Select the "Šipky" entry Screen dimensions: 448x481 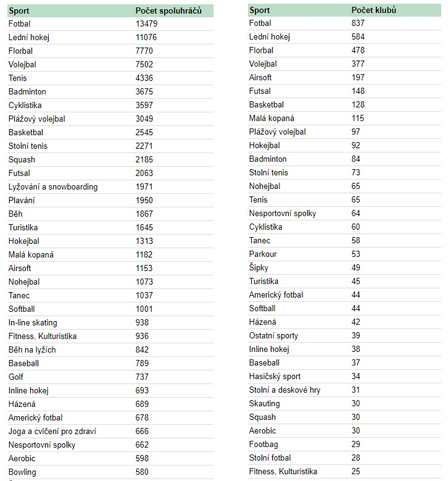pyautogui.click(x=259, y=267)
